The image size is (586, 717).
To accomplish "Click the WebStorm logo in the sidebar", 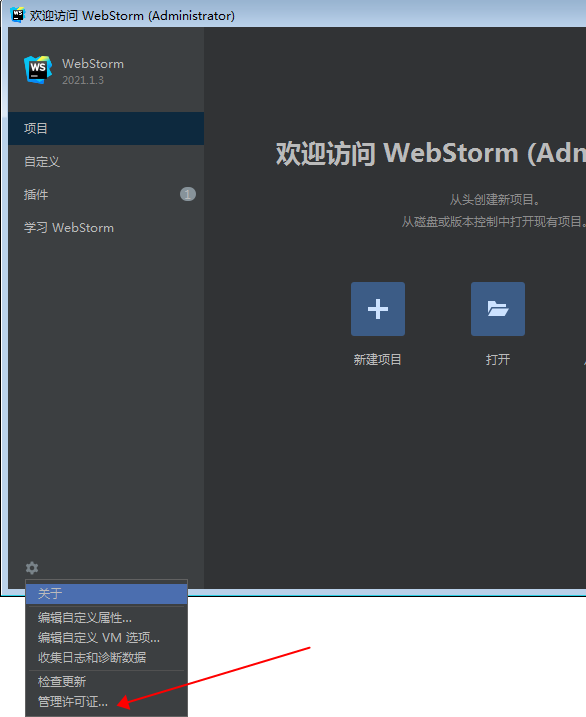I will pyautogui.click(x=38, y=70).
